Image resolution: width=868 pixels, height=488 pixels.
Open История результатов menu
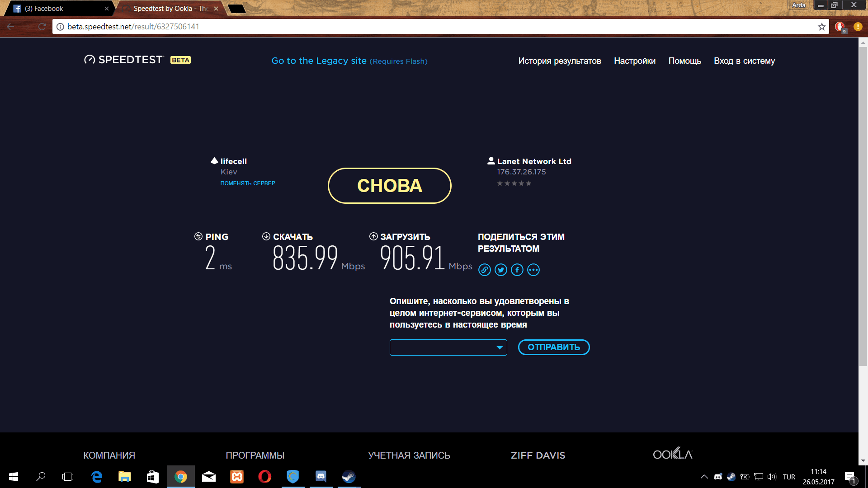pos(560,61)
